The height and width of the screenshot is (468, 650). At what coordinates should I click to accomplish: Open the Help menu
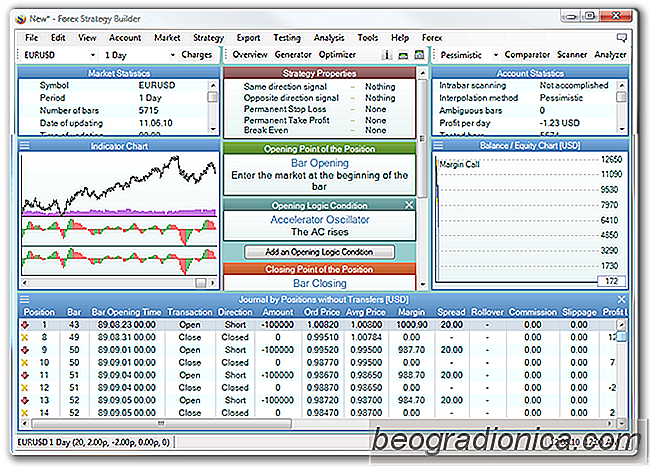[x=400, y=38]
